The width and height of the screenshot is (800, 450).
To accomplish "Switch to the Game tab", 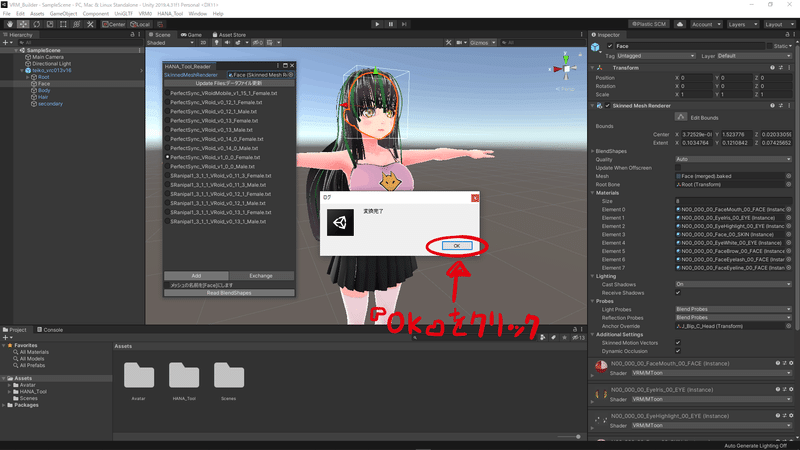I will coord(191,35).
